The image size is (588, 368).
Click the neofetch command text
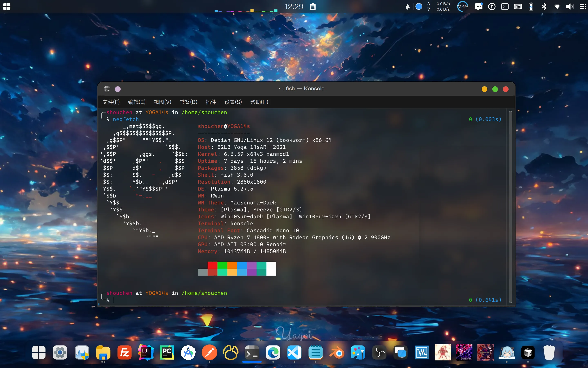tap(126, 119)
